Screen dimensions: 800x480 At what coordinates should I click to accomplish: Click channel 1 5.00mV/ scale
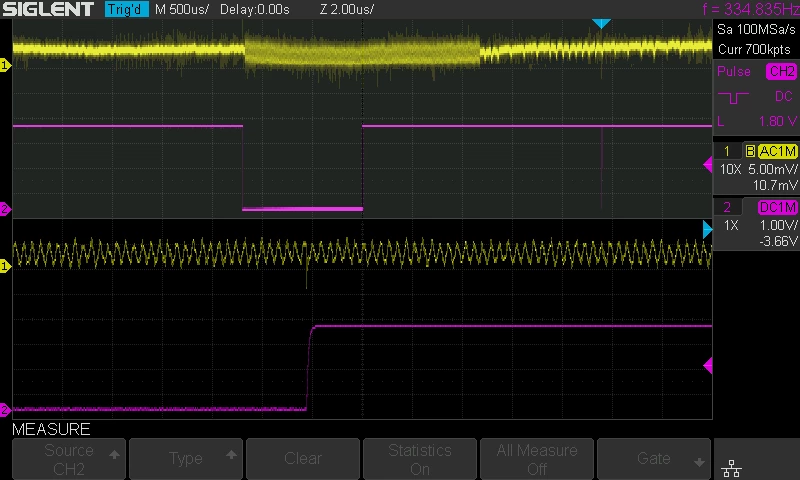[772, 169]
